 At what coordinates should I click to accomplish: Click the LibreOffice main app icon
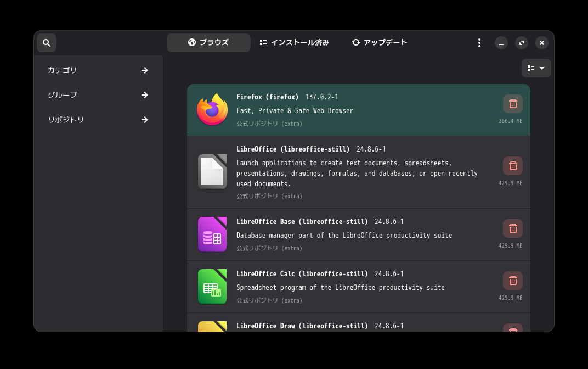click(212, 172)
